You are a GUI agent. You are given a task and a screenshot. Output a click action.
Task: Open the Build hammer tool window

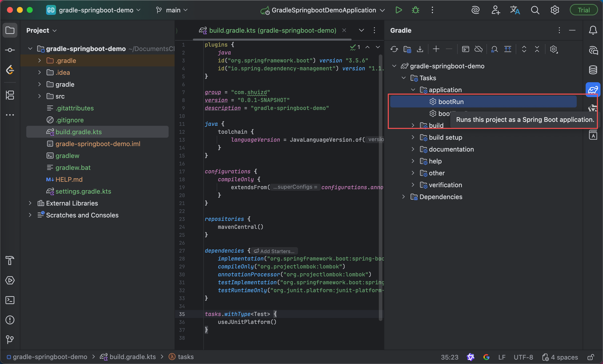[10, 260]
